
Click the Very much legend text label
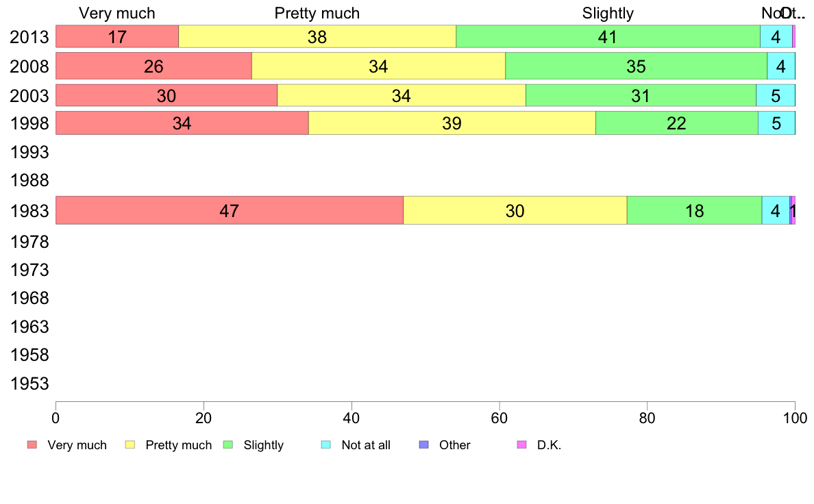coord(77,445)
